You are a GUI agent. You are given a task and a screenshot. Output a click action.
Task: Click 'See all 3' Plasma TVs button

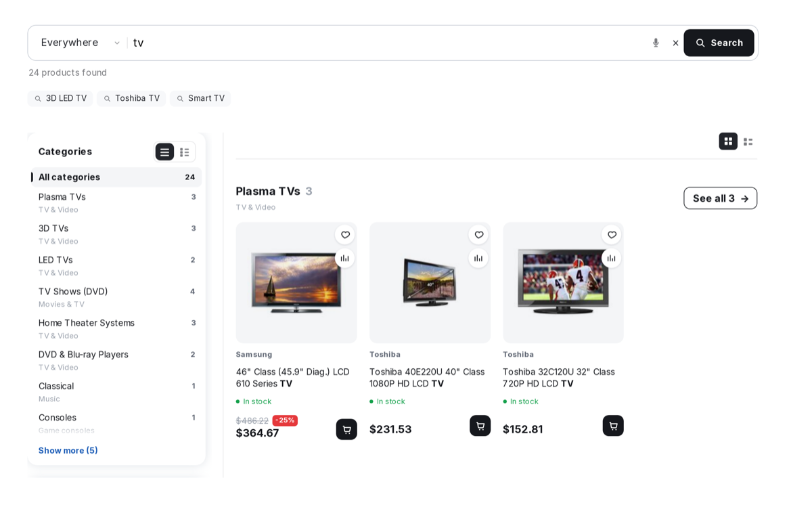(x=720, y=198)
